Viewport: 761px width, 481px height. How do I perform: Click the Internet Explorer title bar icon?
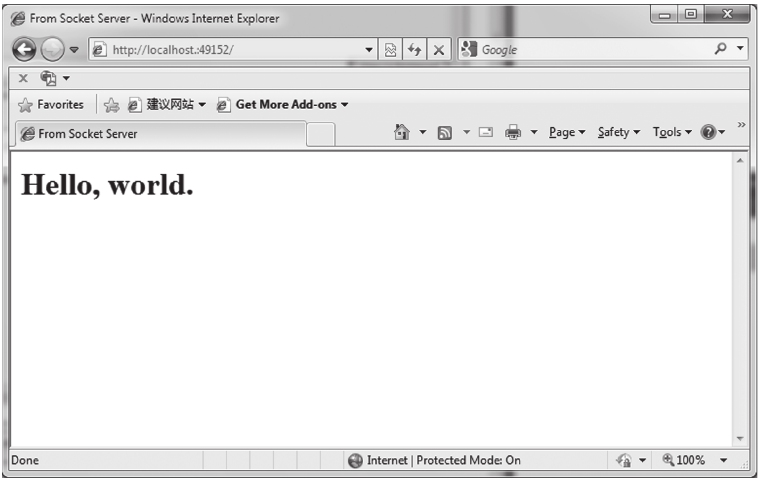[18, 18]
